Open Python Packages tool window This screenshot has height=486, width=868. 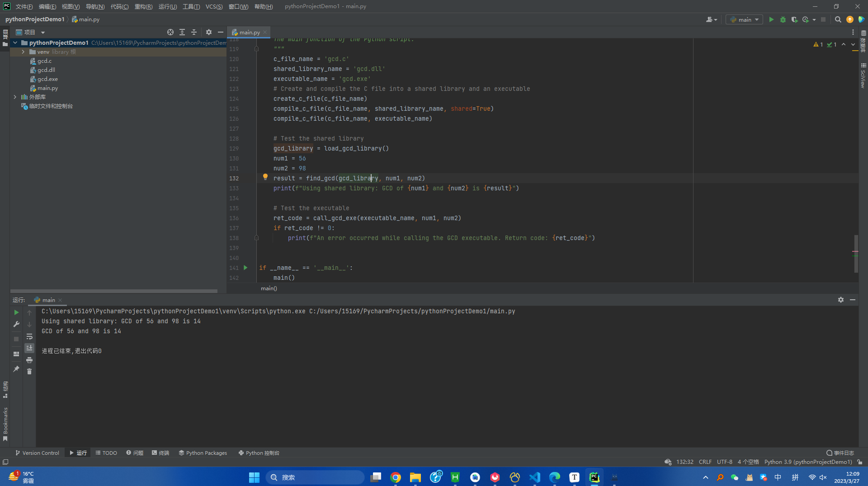coord(203,453)
